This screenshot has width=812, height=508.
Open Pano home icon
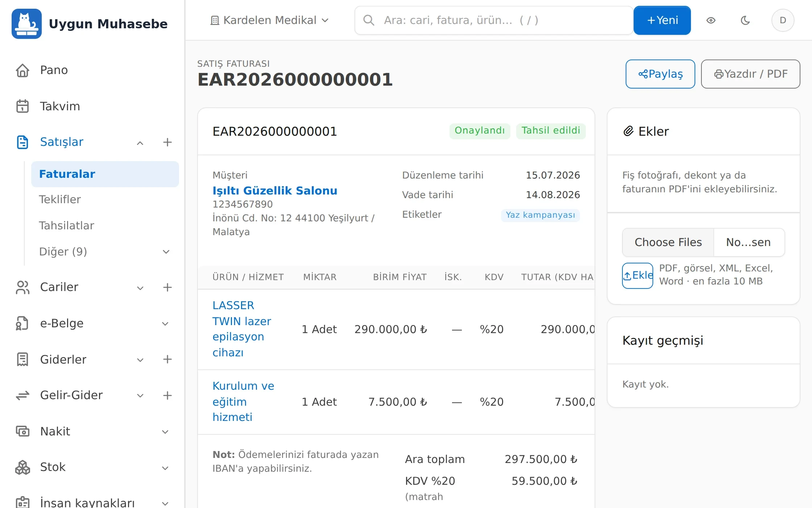[22, 70]
